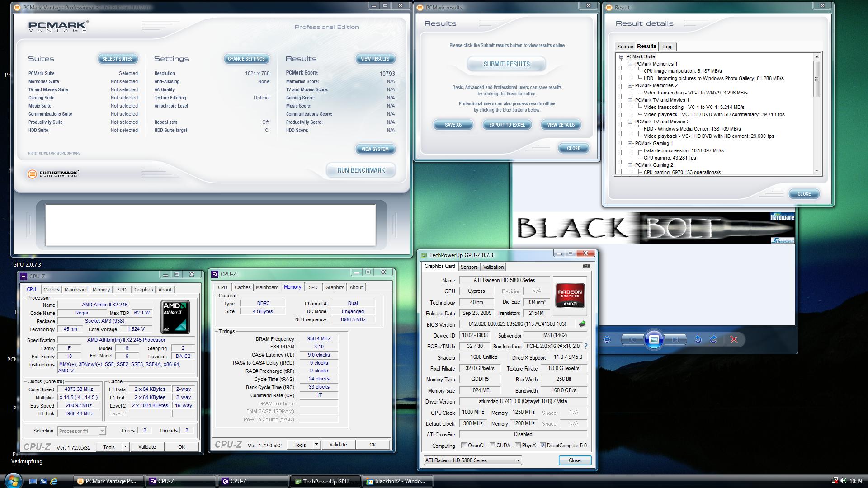The image size is (868, 488).
Task: Open SPD tab in CPU-Z Memory window
Action: [313, 287]
